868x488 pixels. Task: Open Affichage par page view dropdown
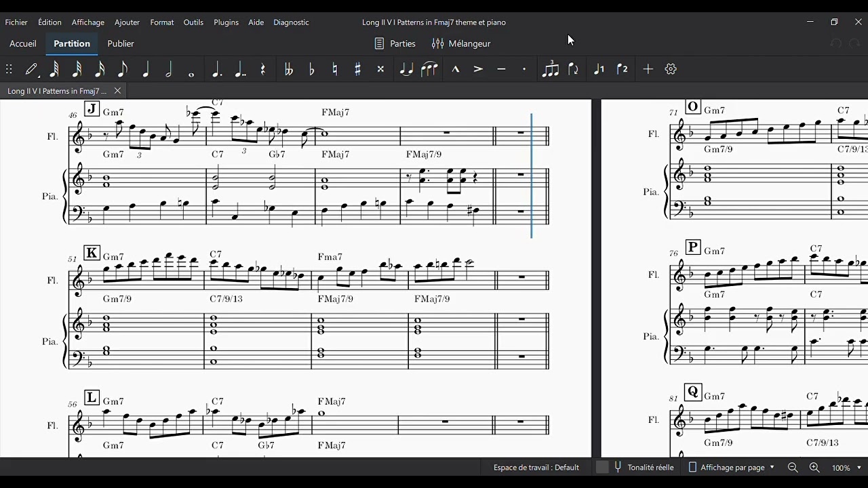(x=731, y=468)
